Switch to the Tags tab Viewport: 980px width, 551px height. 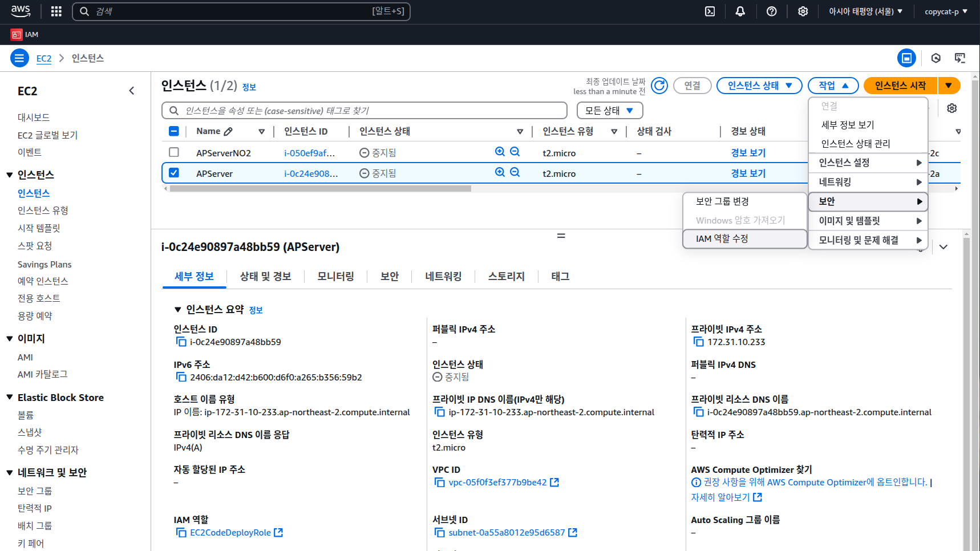(560, 277)
